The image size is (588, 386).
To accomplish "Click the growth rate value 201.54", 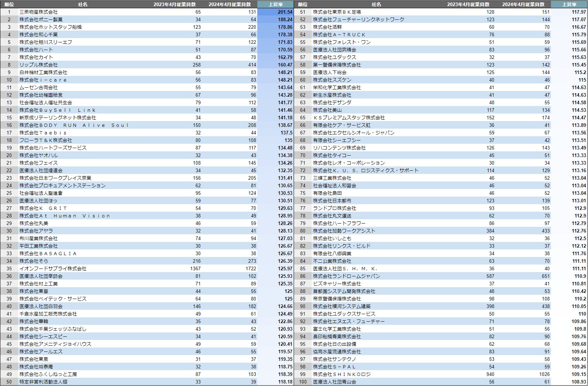I will [276, 12].
